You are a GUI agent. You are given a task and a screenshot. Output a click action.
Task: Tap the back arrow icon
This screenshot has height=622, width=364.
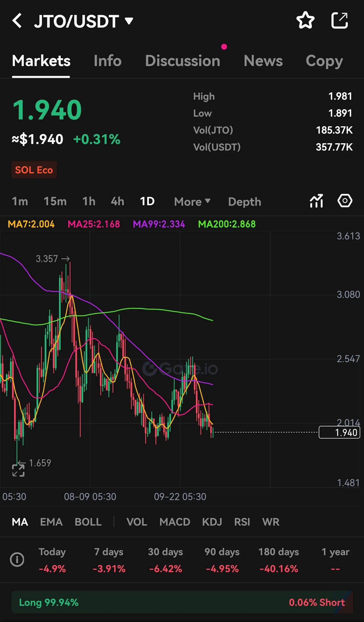[x=17, y=20]
